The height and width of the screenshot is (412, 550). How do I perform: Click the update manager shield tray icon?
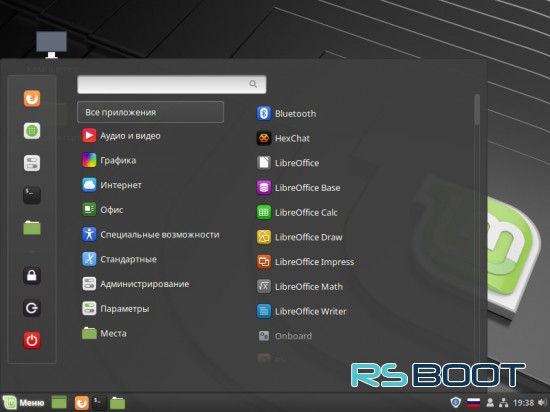coord(455,402)
